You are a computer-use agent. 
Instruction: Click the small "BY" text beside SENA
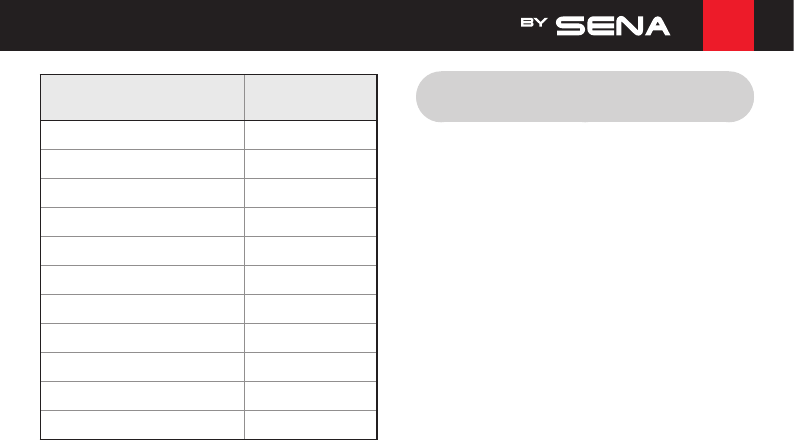(534, 23)
